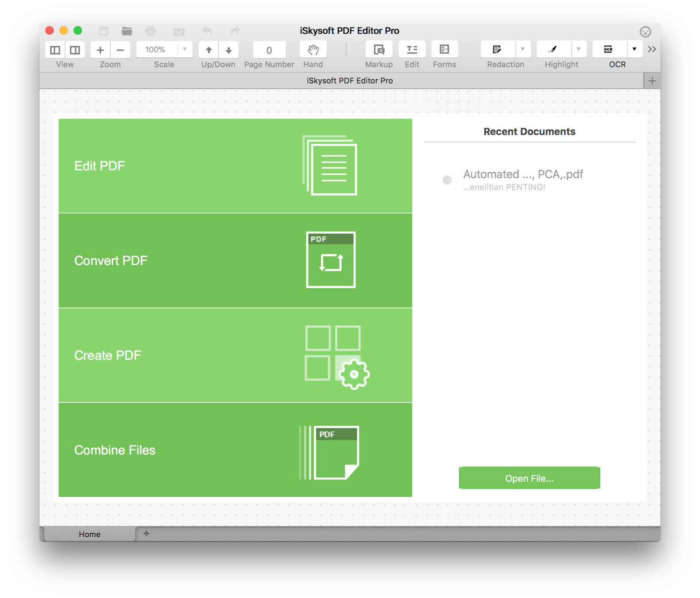Click the stacked pages Edit PDF icon
The width and height of the screenshot is (700, 598).
tap(330, 165)
